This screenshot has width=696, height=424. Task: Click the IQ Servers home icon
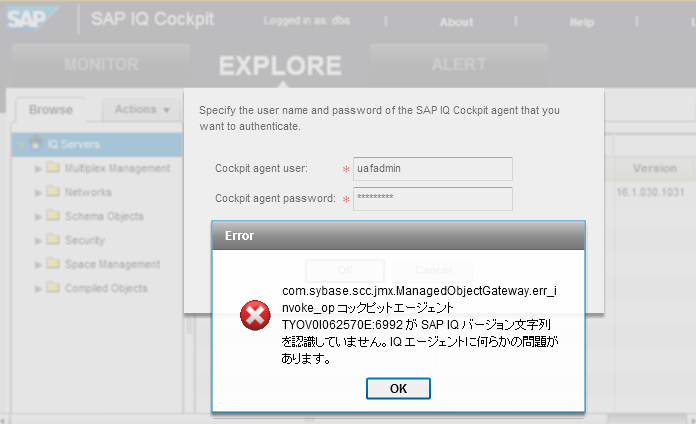pyautogui.click(x=36, y=143)
